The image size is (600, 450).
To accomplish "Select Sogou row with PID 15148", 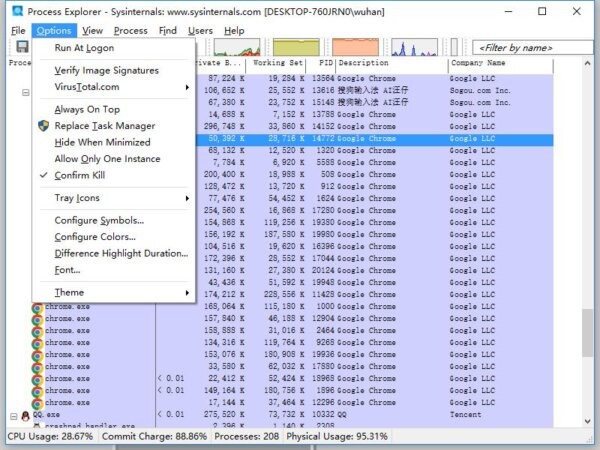I will pos(375,103).
